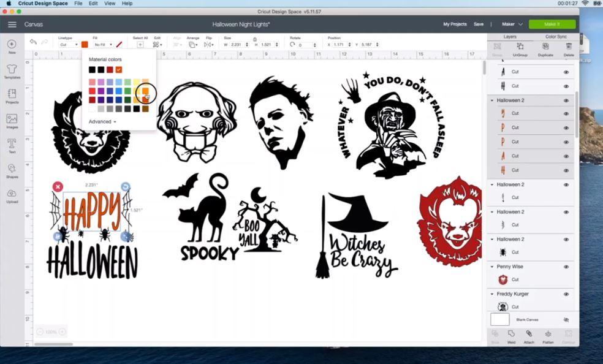The width and height of the screenshot is (603, 364).
Task: Collapse the Penny Wise layer group
Action: pyautogui.click(x=492, y=267)
